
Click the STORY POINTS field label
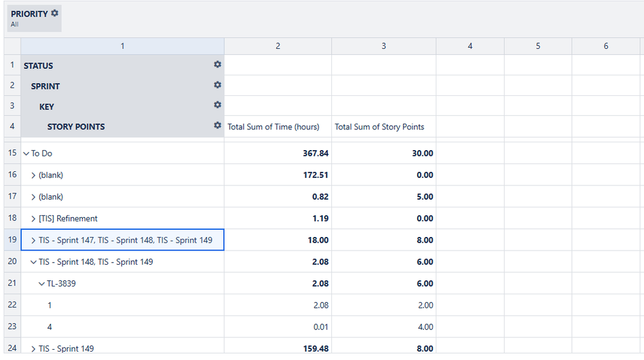[x=76, y=127]
